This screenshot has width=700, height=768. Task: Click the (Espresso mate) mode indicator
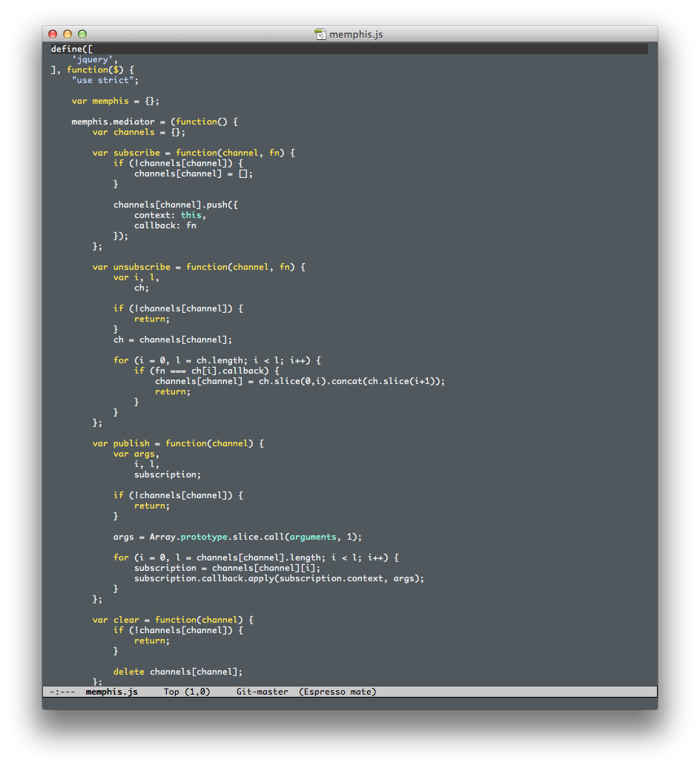337,692
